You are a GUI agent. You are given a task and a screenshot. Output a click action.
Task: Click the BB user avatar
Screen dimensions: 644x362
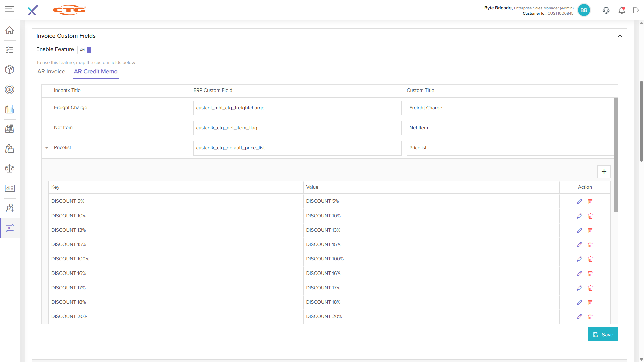[x=584, y=10]
